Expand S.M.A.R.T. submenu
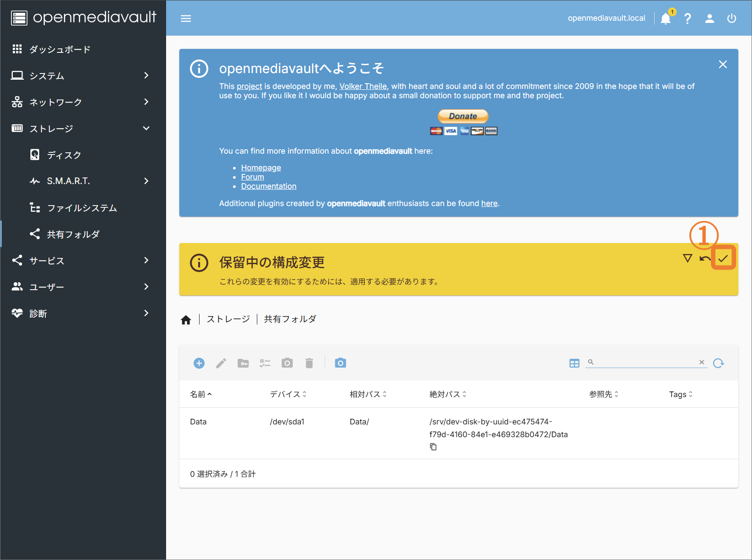The width and height of the screenshot is (752, 560). pyautogui.click(x=83, y=181)
